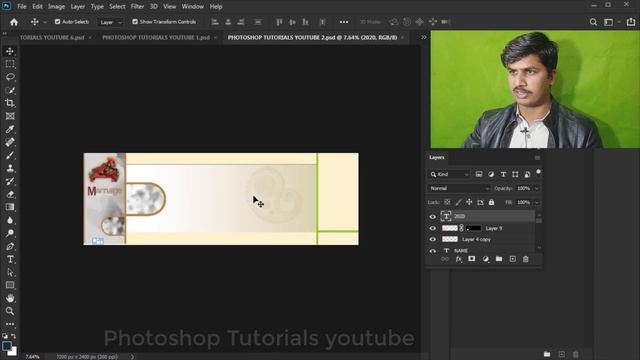Select the Brush tool
This screenshot has height=360, width=640.
[10, 155]
